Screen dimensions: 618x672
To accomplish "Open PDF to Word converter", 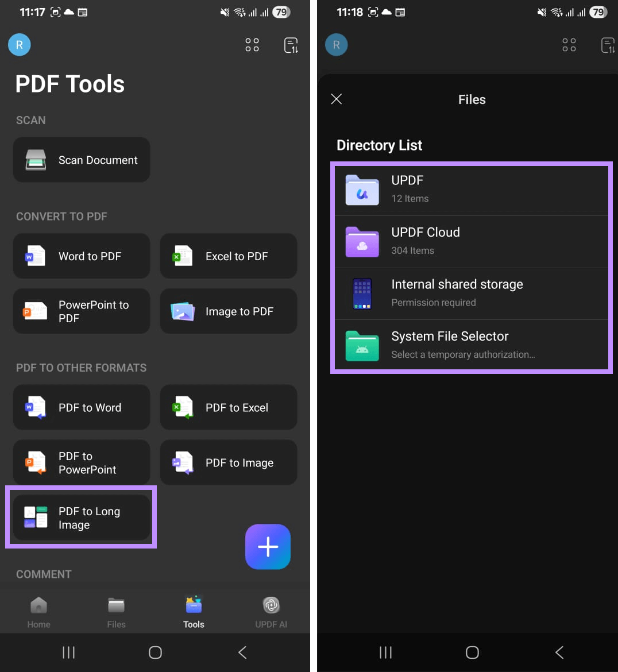I will click(82, 407).
